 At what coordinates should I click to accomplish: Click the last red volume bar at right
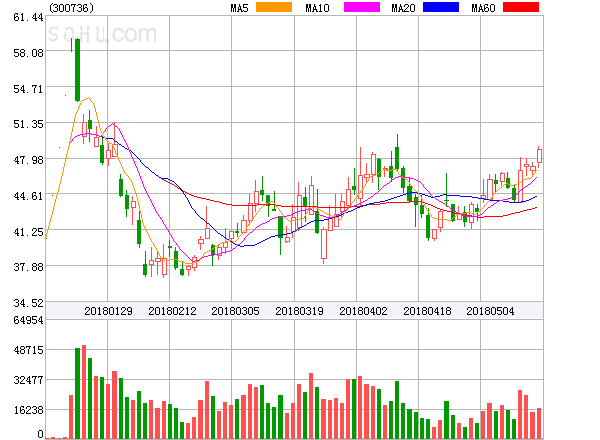tap(539, 423)
